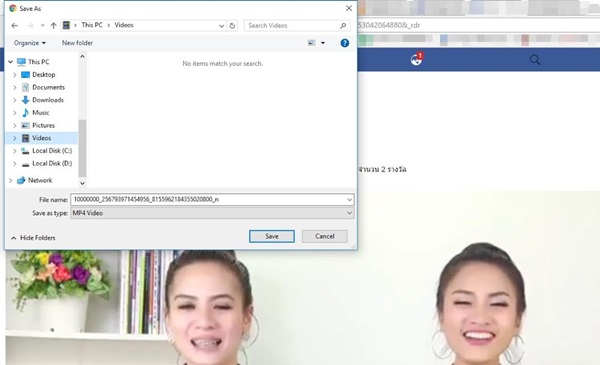Screen dimensions: 600x365
Task: Select Pictures folder in navigation pane
Action: 43,125
